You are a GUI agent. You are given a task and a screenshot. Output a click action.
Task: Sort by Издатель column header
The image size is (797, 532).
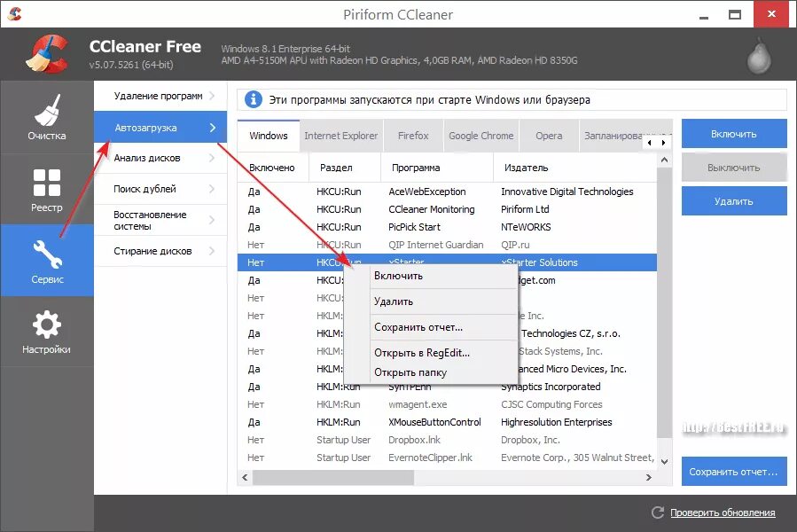tap(575, 168)
